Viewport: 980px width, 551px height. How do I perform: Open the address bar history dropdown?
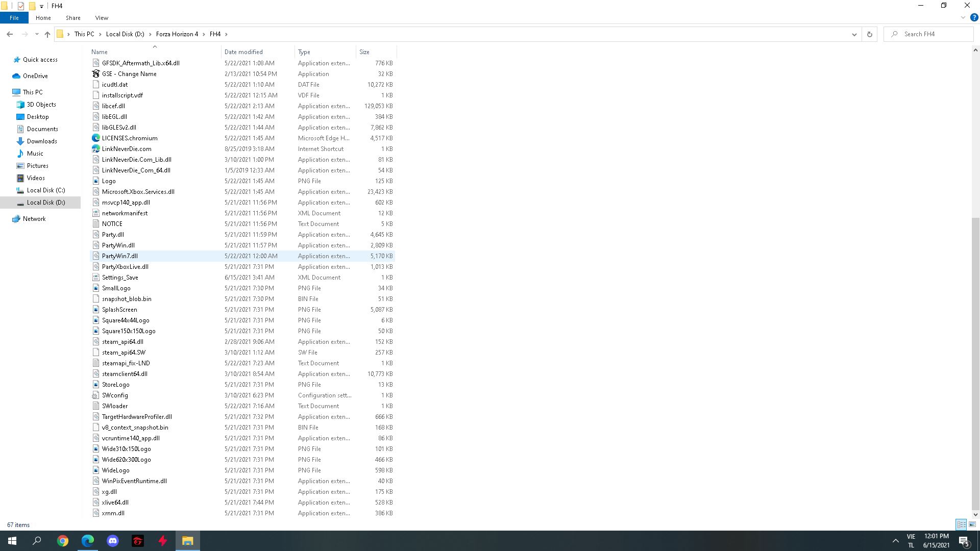[x=854, y=34]
